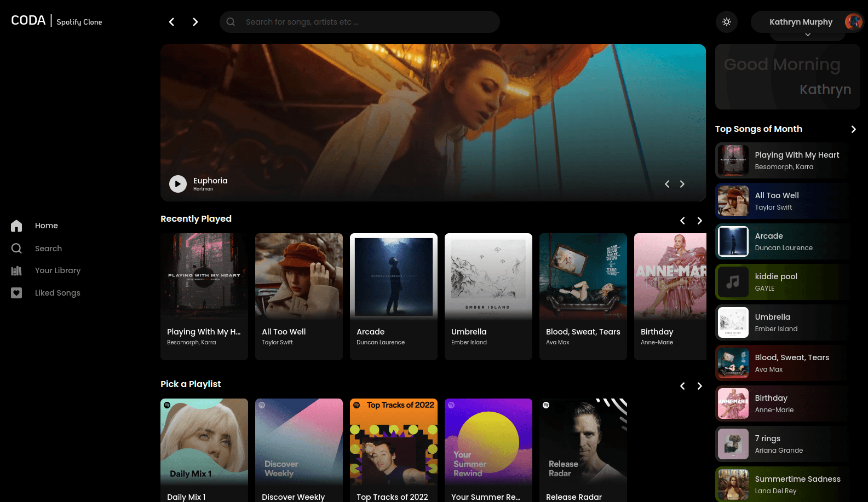Open Your Summer Rewind playlist
Image resolution: width=868 pixels, height=502 pixels.
click(x=488, y=450)
